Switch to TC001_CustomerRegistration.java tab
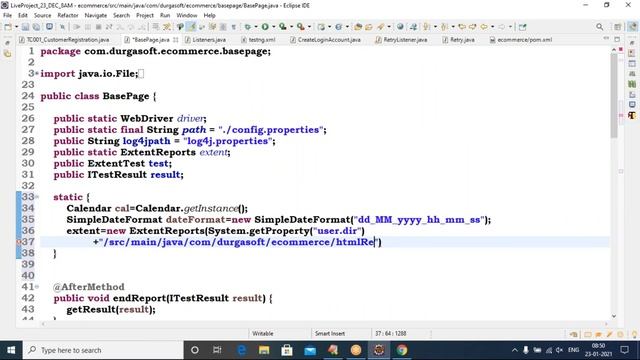 [x=64, y=40]
